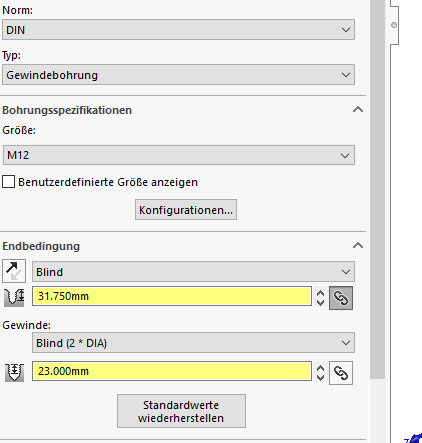
Task: Click Standardwerte wiederherstellen button
Action: 181,411
